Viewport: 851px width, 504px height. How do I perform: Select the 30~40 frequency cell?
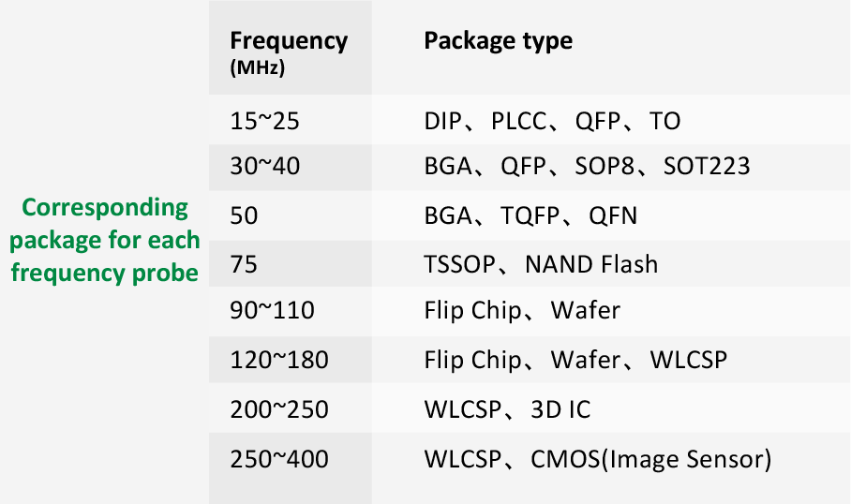[x=264, y=167]
